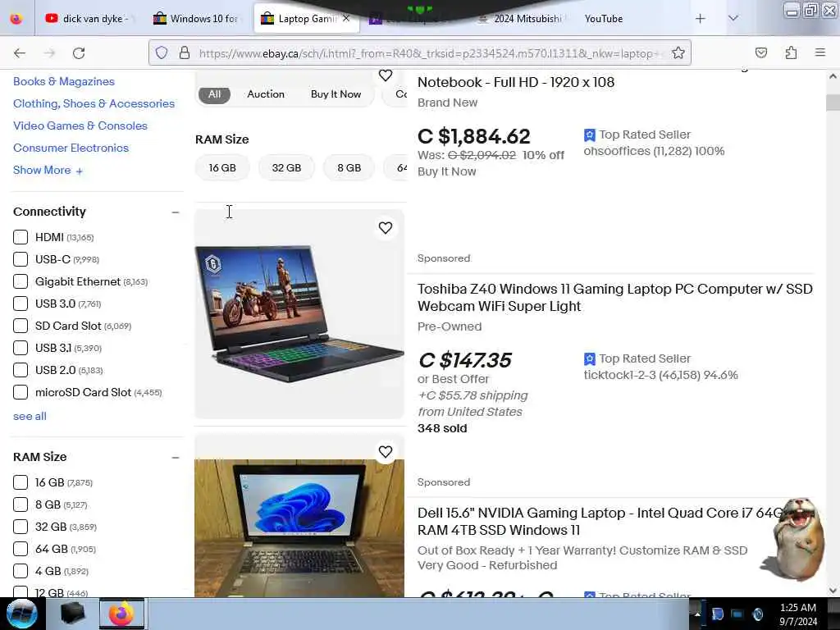The height and width of the screenshot is (630, 840).
Task: Click the page vertical scrollbar thumb
Action: point(833,103)
